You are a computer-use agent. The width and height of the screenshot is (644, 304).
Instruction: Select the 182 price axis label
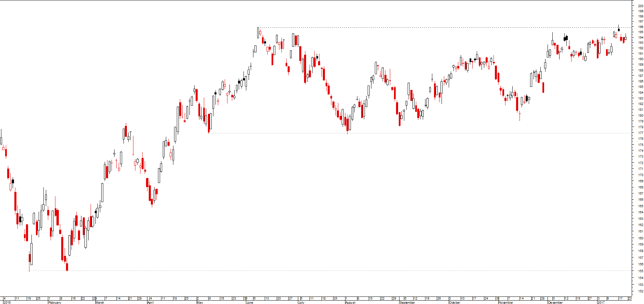pos(640,104)
